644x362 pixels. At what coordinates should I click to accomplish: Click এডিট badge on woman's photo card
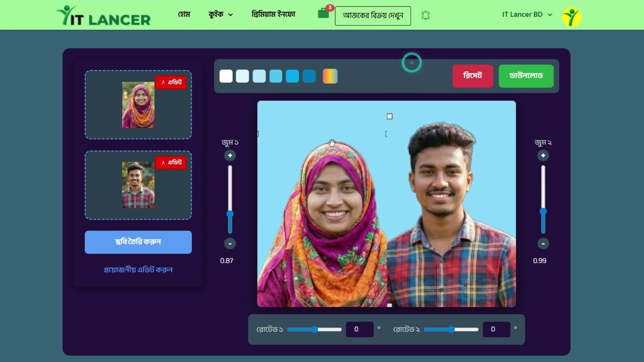tap(171, 82)
